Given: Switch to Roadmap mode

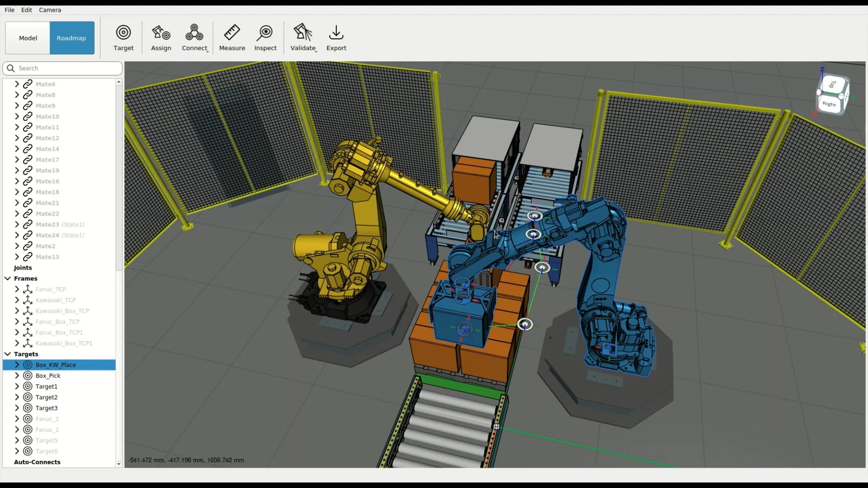Looking at the screenshot, I should tap(72, 38).
